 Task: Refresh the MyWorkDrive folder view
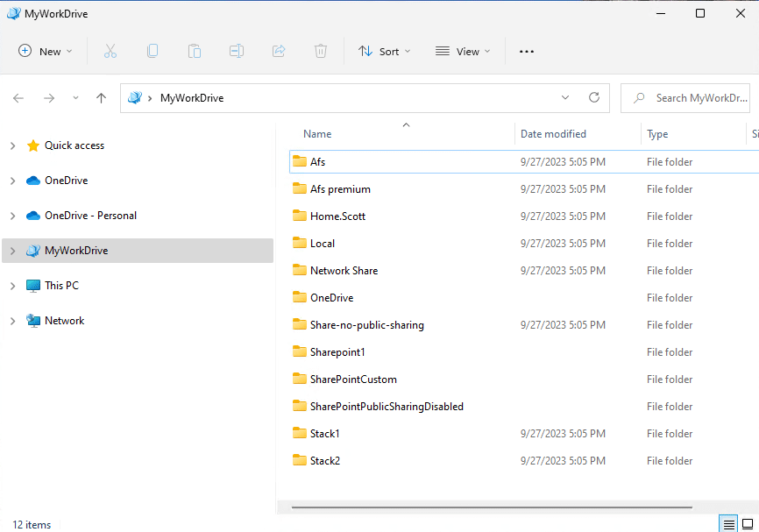[594, 98]
